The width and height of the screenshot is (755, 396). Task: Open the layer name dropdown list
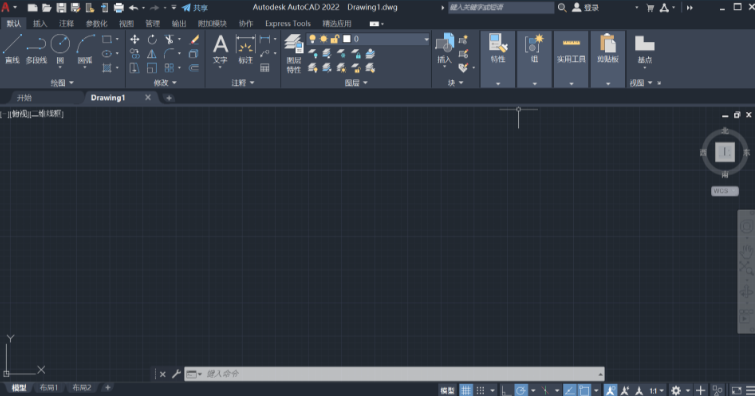point(426,39)
